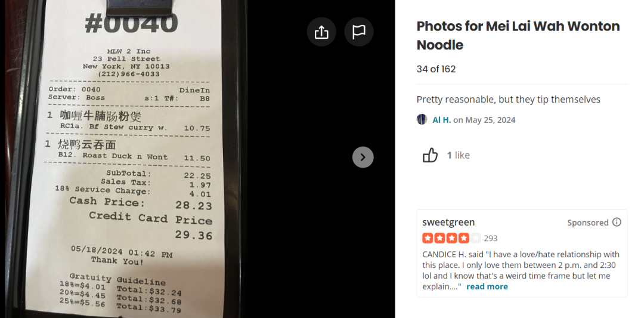
Task: Click the 1 like count
Action: [x=459, y=155]
